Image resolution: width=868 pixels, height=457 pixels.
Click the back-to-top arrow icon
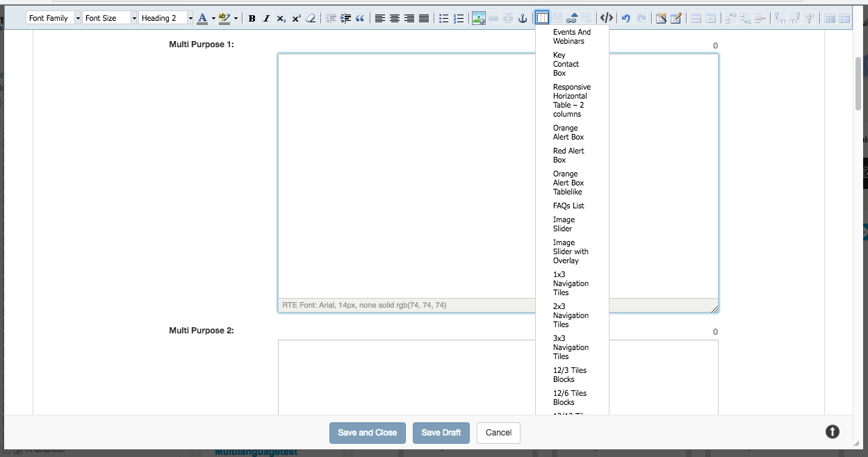(x=833, y=432)
